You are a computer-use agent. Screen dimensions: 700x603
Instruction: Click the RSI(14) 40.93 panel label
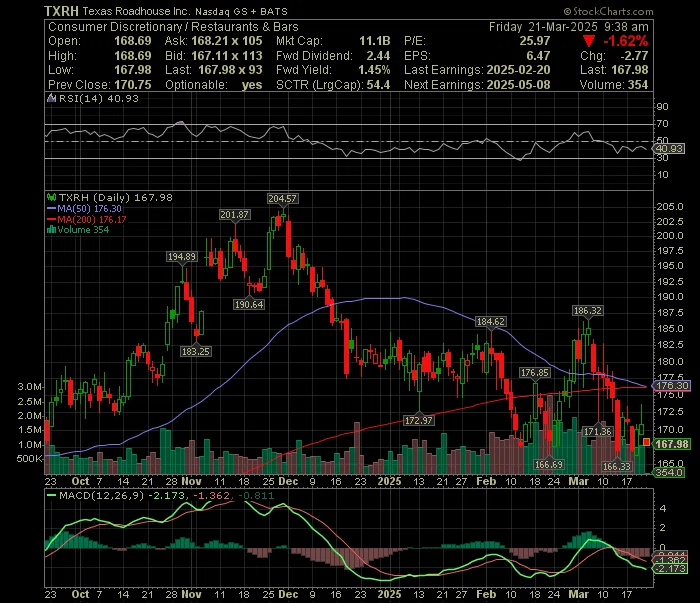coord(99,98)
